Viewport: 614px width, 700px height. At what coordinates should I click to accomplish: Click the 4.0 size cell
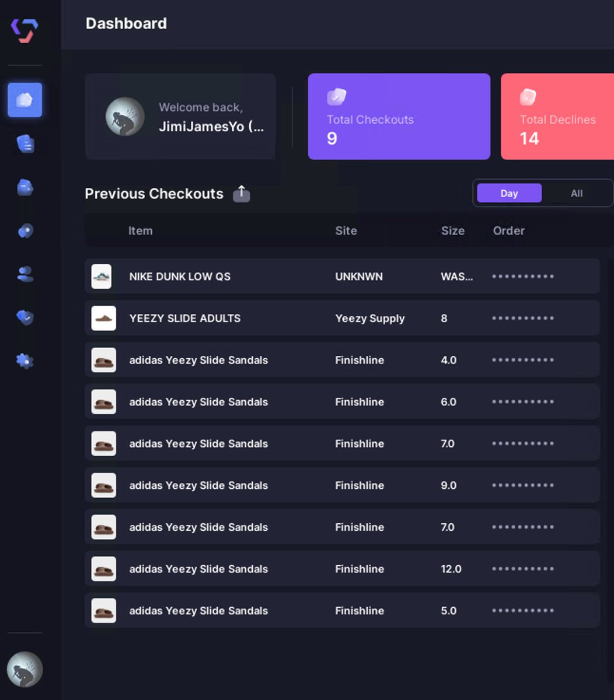449,360
